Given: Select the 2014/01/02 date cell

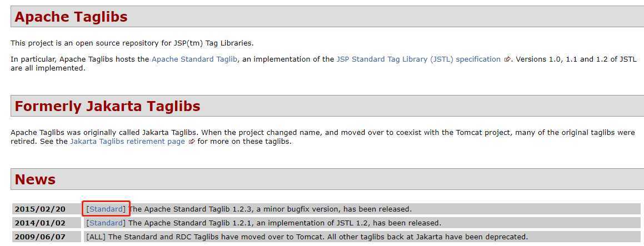Looking at the screenshot, I should tap(40, 223).
